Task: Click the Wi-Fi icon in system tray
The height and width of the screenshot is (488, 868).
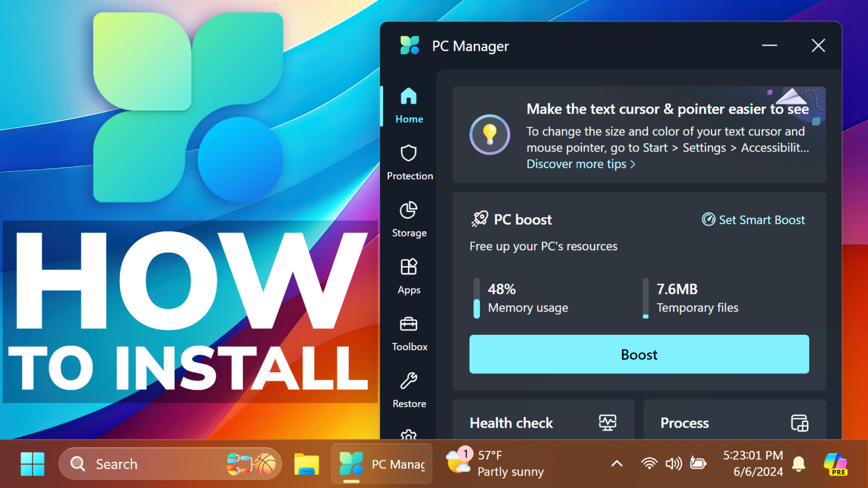Action: tap(649, 464)
